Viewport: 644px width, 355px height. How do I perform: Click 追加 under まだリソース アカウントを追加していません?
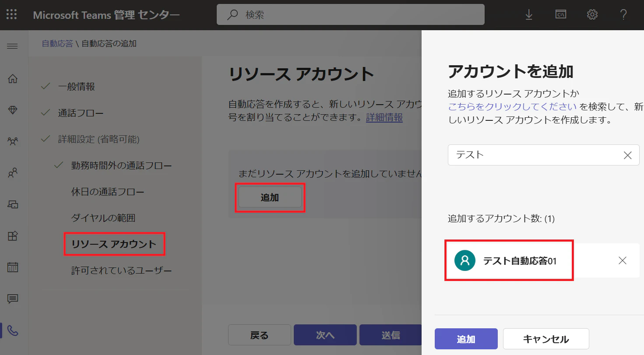[270, 197]
